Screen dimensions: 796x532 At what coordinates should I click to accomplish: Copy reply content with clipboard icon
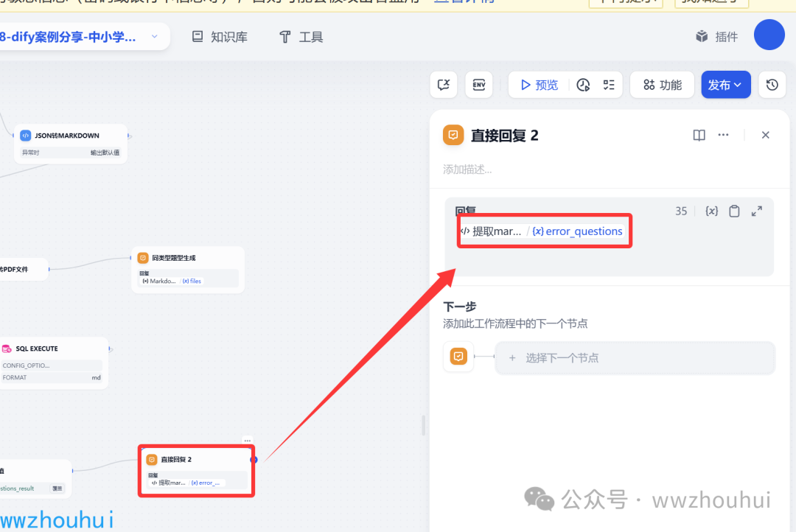pyautogui.click(x=734, y=211)
